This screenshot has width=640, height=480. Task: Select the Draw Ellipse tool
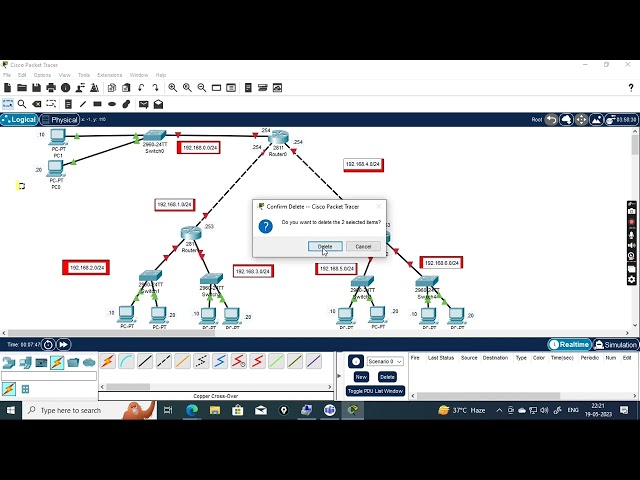point(112,104)
